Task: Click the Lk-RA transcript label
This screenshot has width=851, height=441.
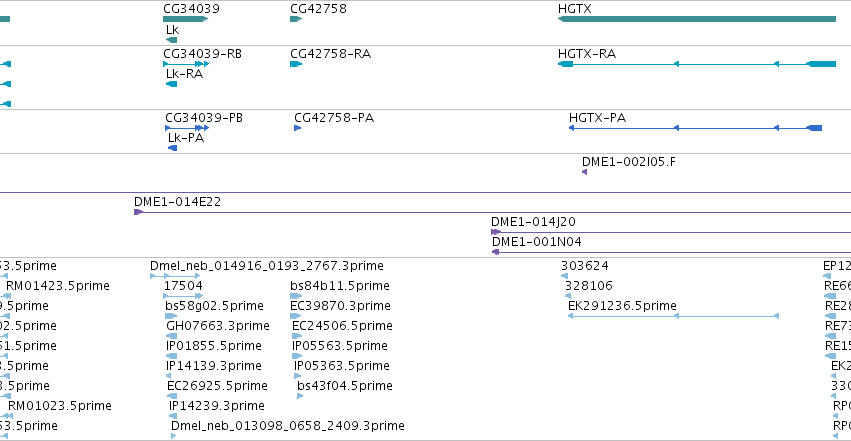Action: [185, 74]
